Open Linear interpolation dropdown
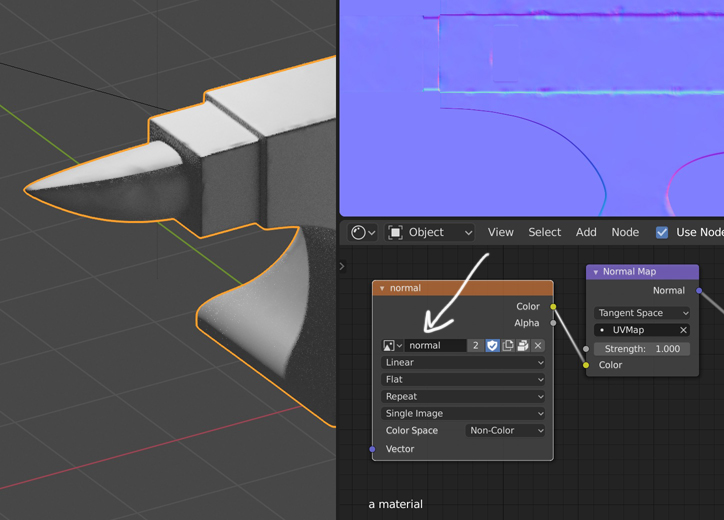 click(463, 363)
